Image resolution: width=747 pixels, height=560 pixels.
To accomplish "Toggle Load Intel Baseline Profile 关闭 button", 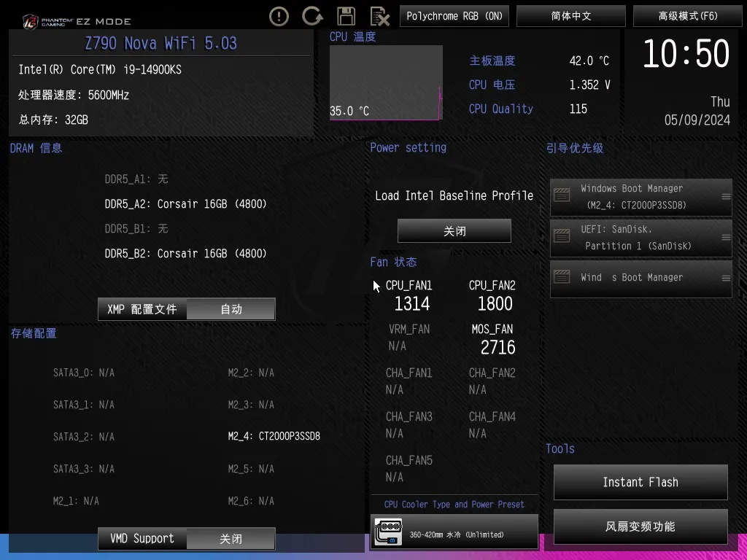I will (454, 231).
